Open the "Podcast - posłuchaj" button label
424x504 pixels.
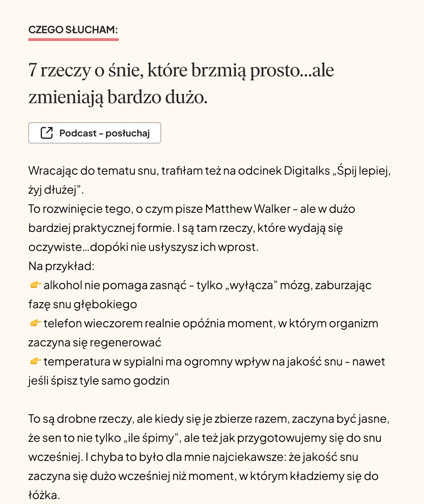point(105,133)
